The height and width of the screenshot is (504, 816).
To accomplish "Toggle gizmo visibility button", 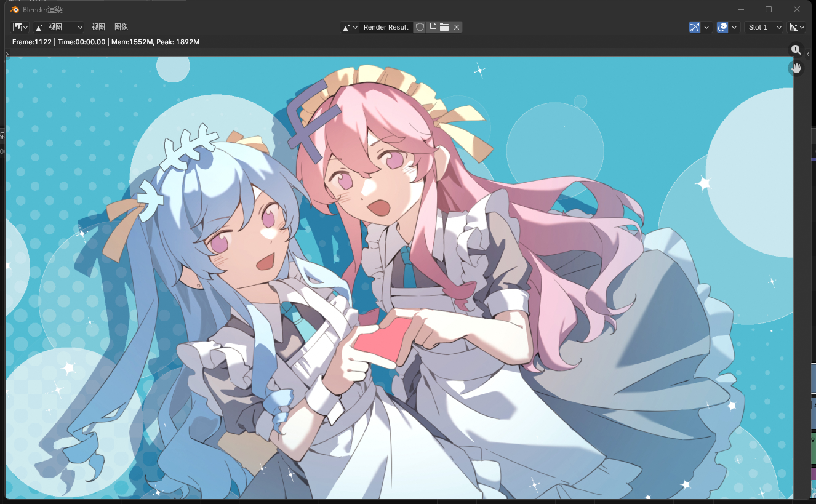I will [x=695, y=27].
